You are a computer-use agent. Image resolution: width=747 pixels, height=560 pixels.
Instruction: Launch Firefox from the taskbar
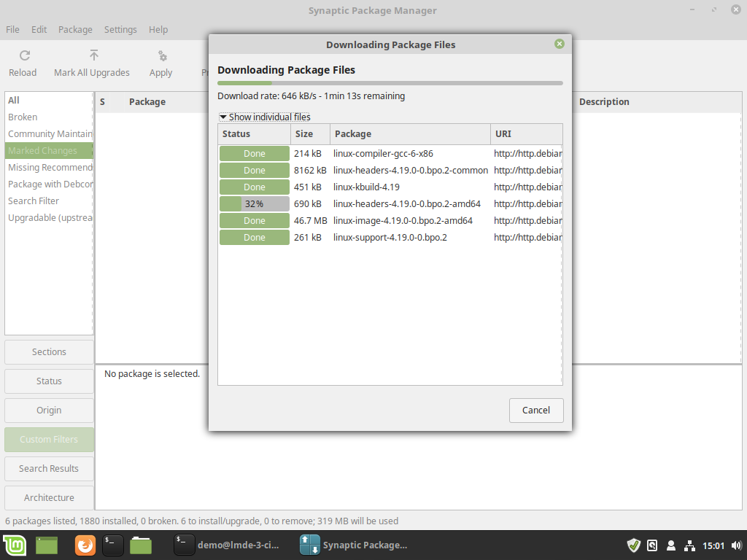pos(85,545)
